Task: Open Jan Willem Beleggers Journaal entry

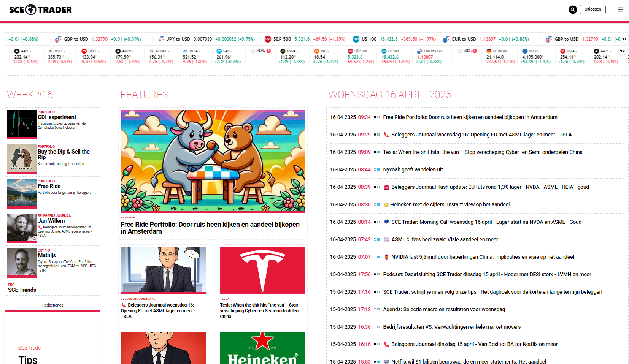Action: [x=51, y=221]
